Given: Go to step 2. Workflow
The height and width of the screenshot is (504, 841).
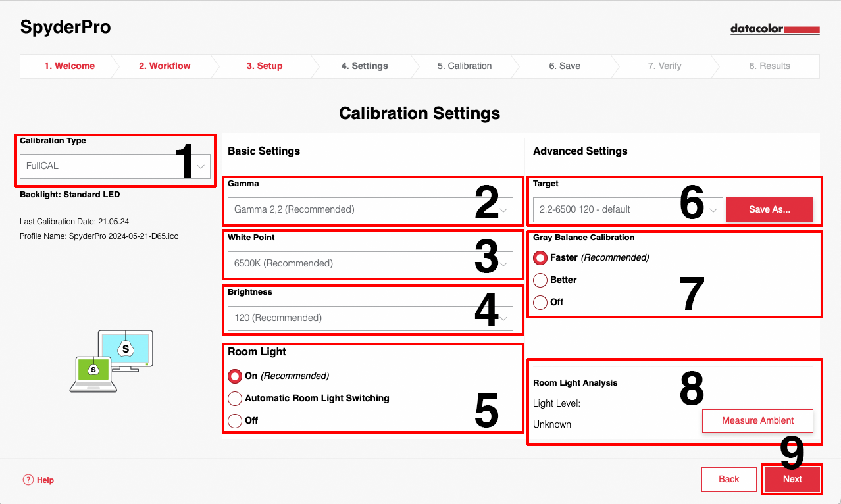Looking at the screenshot, I should [165, 66].
